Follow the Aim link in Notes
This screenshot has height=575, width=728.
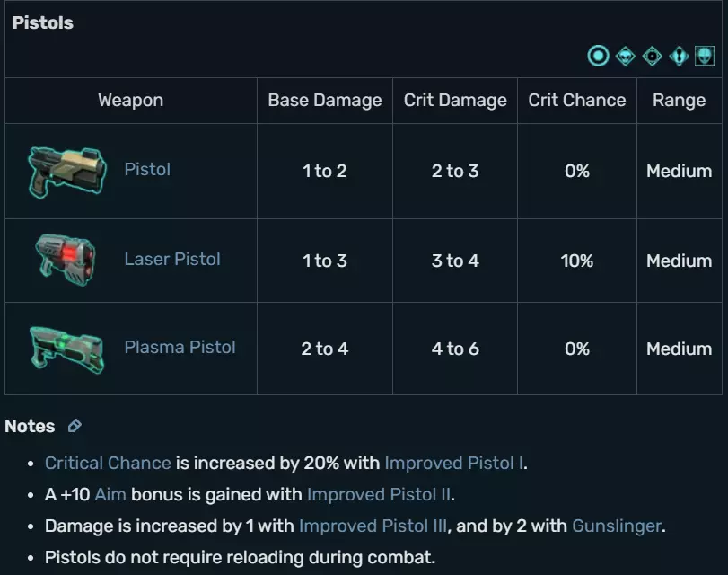point(110,494)
